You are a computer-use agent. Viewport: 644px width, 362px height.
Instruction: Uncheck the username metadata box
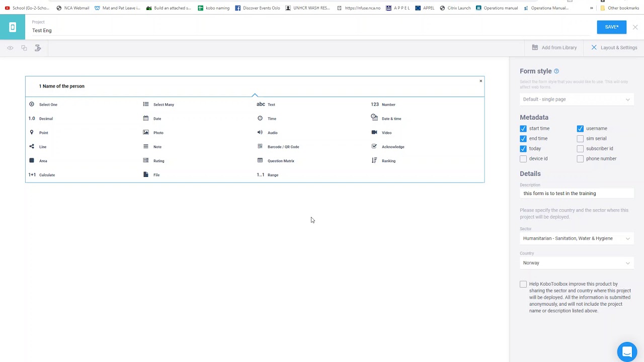(580, 129)
